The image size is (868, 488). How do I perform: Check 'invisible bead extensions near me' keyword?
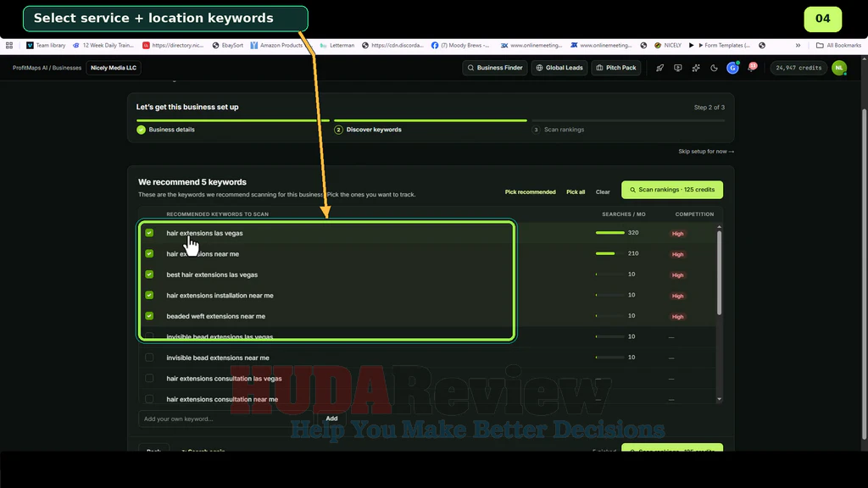click(149, 358)
